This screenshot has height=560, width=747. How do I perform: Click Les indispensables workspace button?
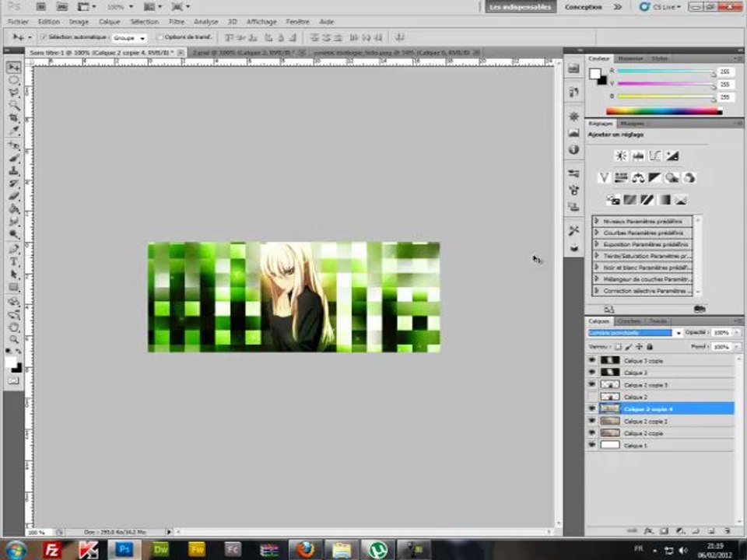[521, 7]
